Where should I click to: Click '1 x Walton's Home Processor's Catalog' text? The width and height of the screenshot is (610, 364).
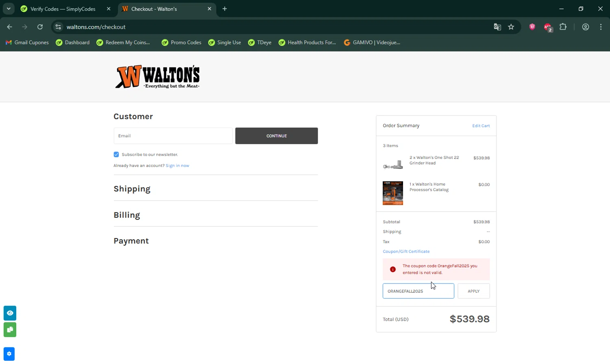coord(429,187)
